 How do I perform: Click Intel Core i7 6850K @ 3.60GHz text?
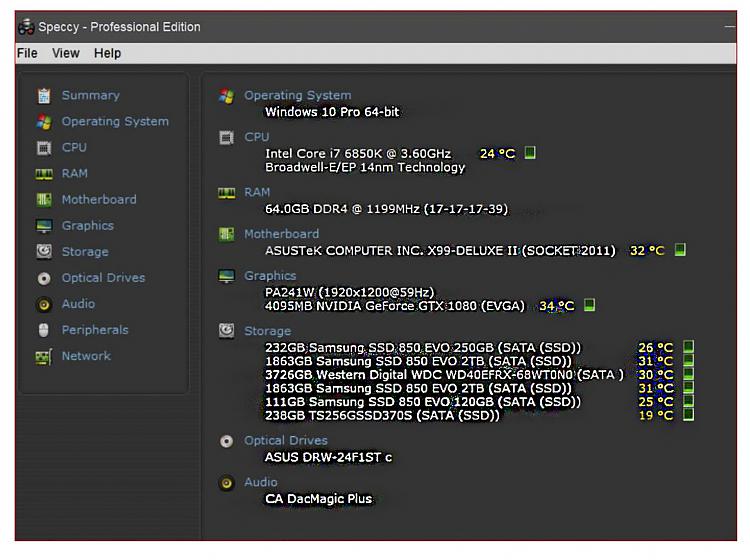point(358,154)
